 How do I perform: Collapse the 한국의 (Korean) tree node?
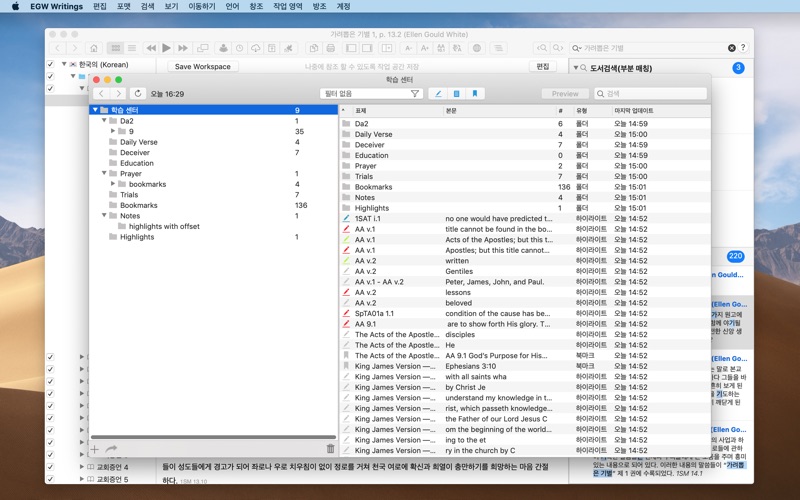(x=64, y=64)
